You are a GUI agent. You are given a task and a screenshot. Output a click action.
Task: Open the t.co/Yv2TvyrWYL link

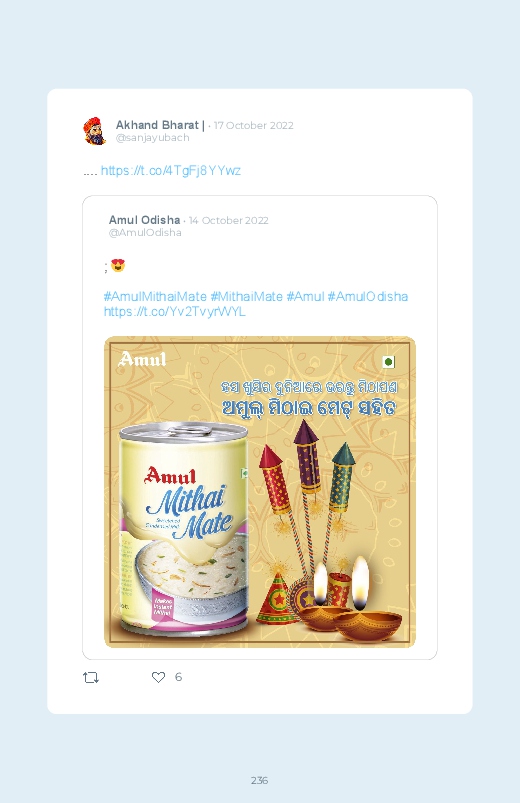coord(175,311)
